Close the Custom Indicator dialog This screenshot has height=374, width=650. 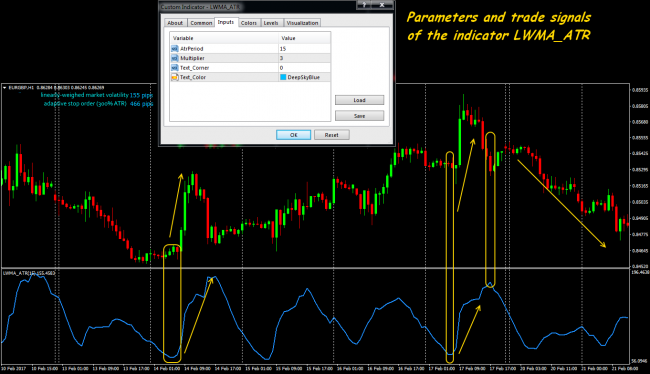(x=382, y=5)
